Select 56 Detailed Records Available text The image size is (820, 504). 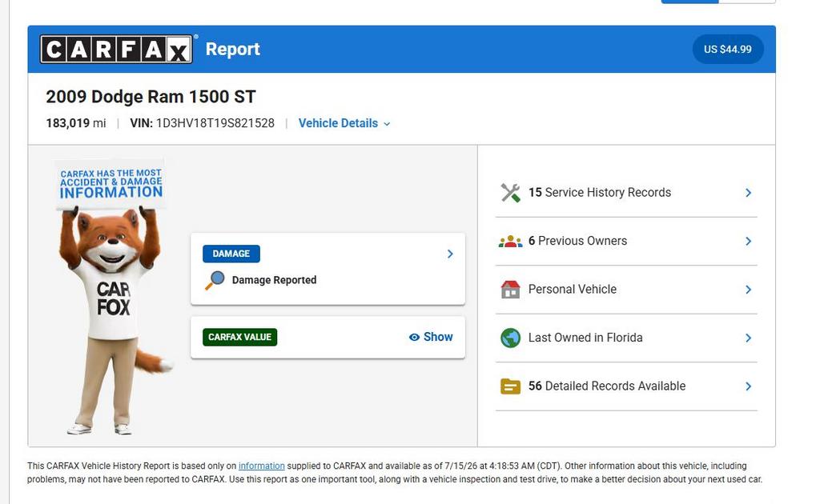point(607,386)
